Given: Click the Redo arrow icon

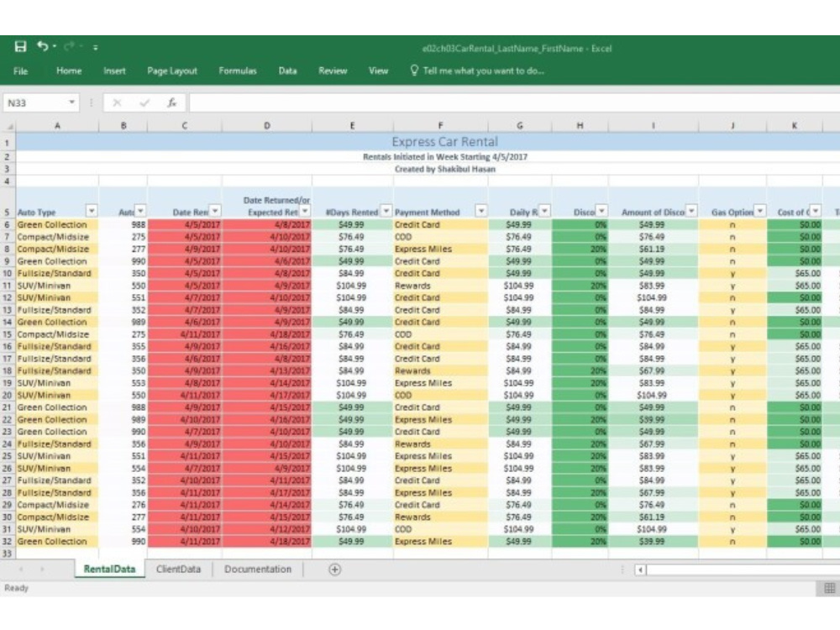Looking at the screenshot, I should pyautogui.click(x=69, y=46).
